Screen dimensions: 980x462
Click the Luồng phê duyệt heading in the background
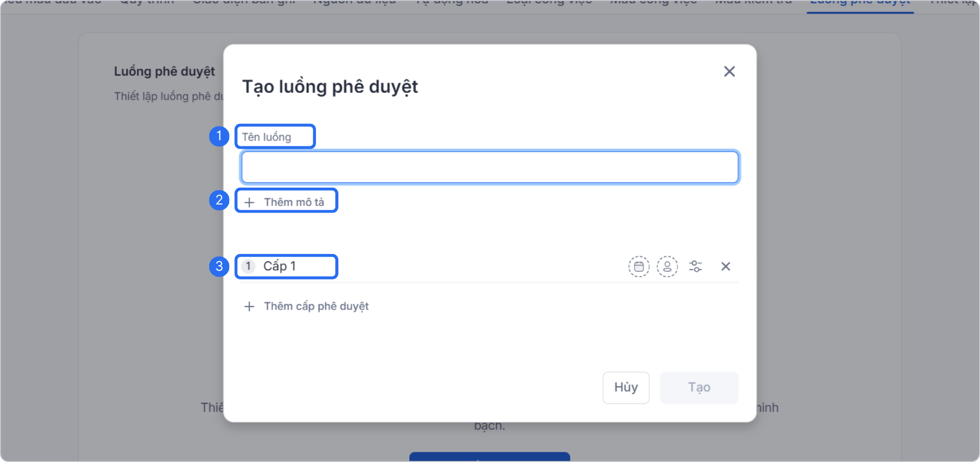coord(164,71)
